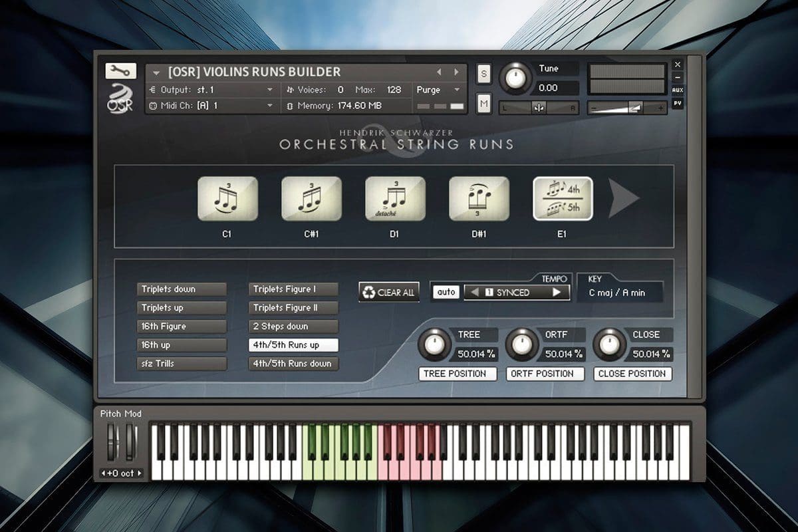Load previous instrument with left arrow

[439, 72]
